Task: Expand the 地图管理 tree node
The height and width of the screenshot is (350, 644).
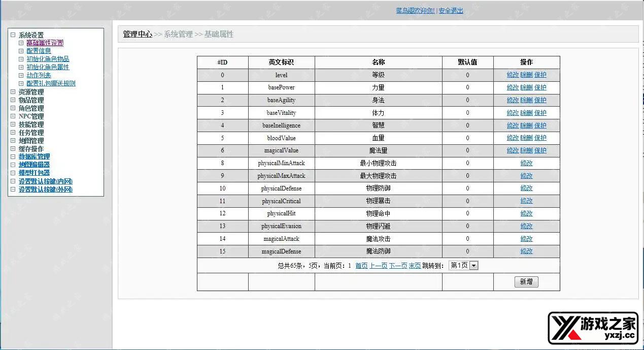Action: 13,141
